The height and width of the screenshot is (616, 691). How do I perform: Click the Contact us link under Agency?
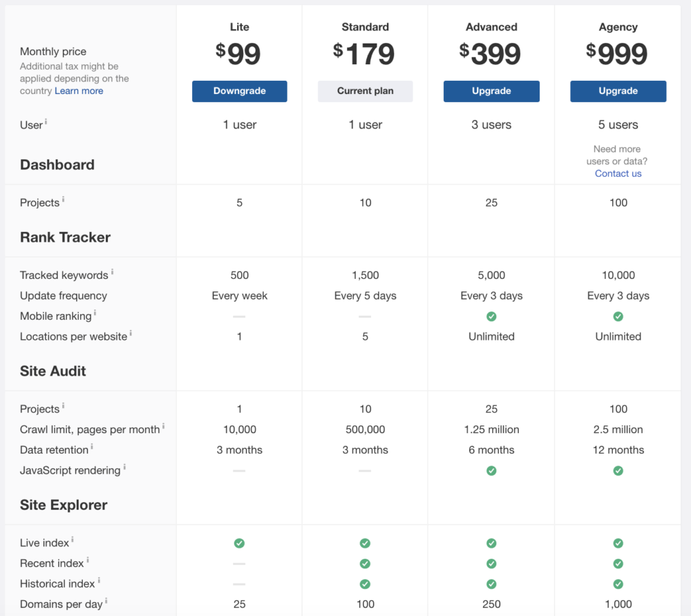(x=618, y=173)
